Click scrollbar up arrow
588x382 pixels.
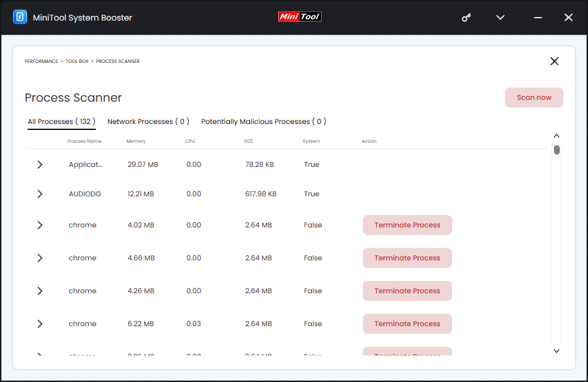[556, 136]
